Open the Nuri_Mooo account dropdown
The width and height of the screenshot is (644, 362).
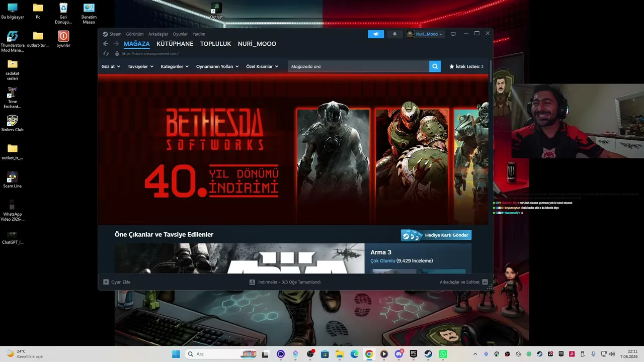coord(425,34)
